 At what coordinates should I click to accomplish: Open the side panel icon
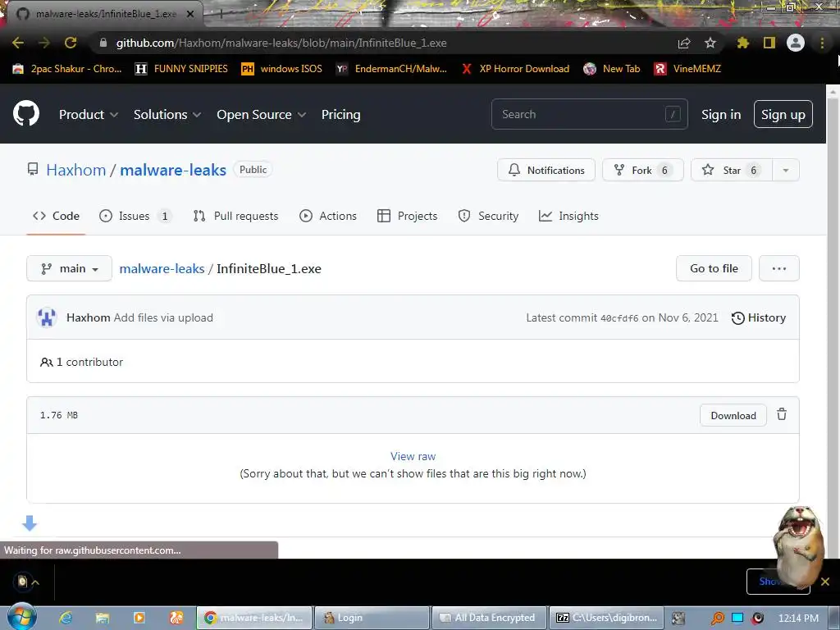pyautogui.click(x=769, y=43)
